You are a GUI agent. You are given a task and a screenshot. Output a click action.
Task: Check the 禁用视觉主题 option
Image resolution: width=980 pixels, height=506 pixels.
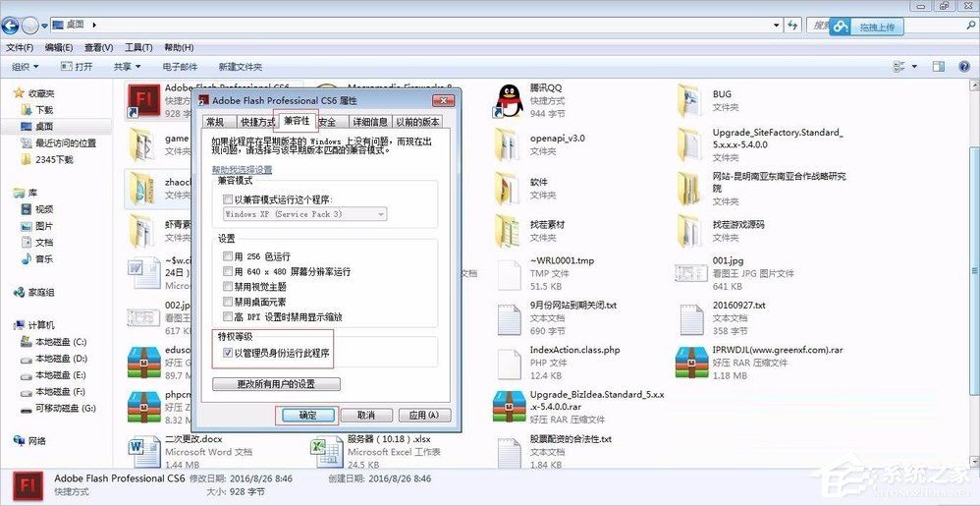click(229, 287)
